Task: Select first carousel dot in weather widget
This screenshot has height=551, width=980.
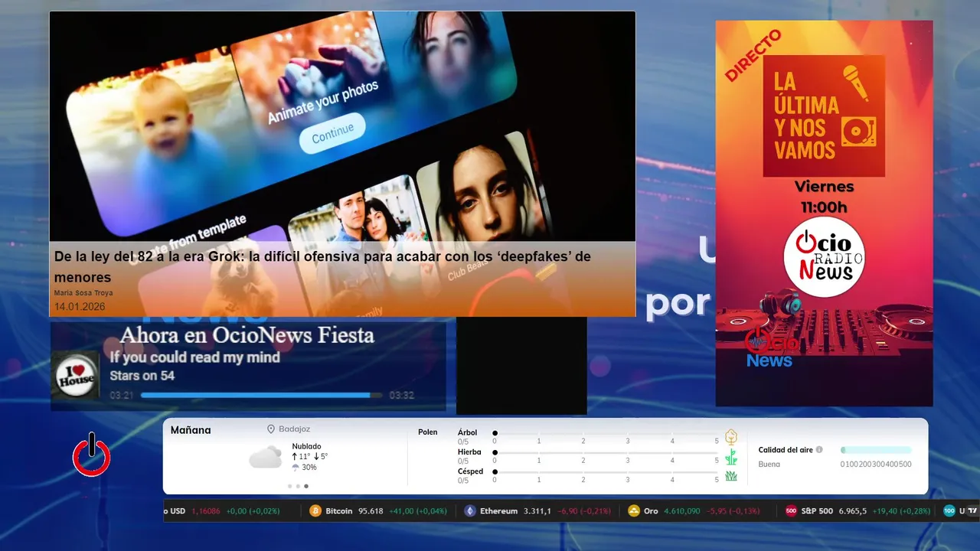Action: point(289,486)
